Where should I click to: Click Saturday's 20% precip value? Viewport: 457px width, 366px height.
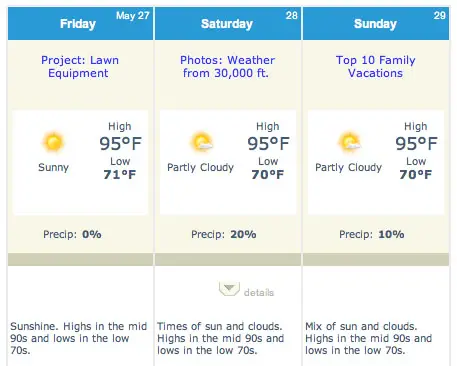[243, 234]
